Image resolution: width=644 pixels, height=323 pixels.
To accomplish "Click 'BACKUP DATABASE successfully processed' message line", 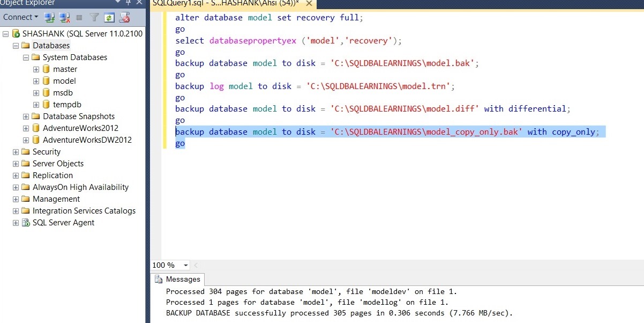I will click(x=339, y=312).
